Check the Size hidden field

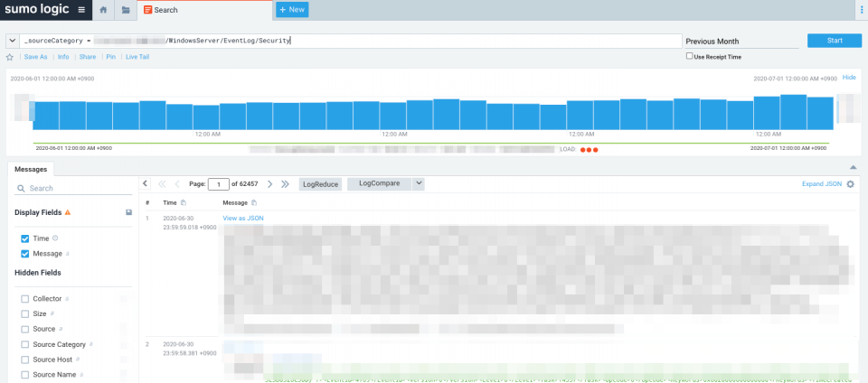pyautogui.click(x=25, y=314)
